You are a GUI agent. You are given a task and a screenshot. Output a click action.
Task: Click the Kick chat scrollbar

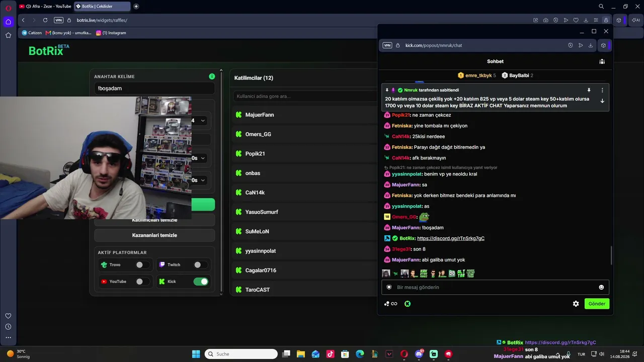click(x=611, y=255)
